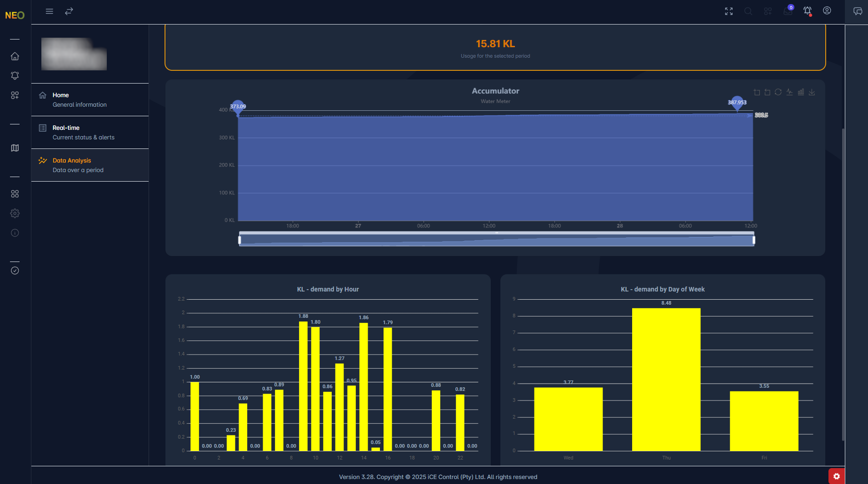
Task: Open the search tool in the header
Action: point(748,11)
